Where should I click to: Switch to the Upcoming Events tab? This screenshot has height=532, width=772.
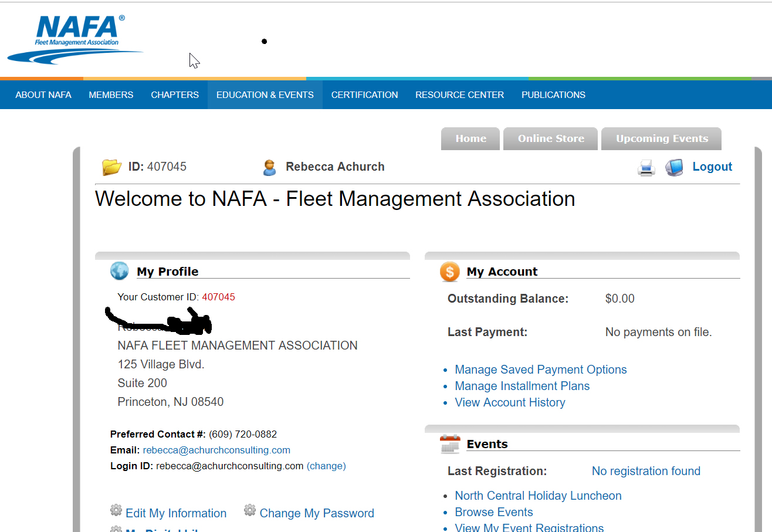(661, 139)
